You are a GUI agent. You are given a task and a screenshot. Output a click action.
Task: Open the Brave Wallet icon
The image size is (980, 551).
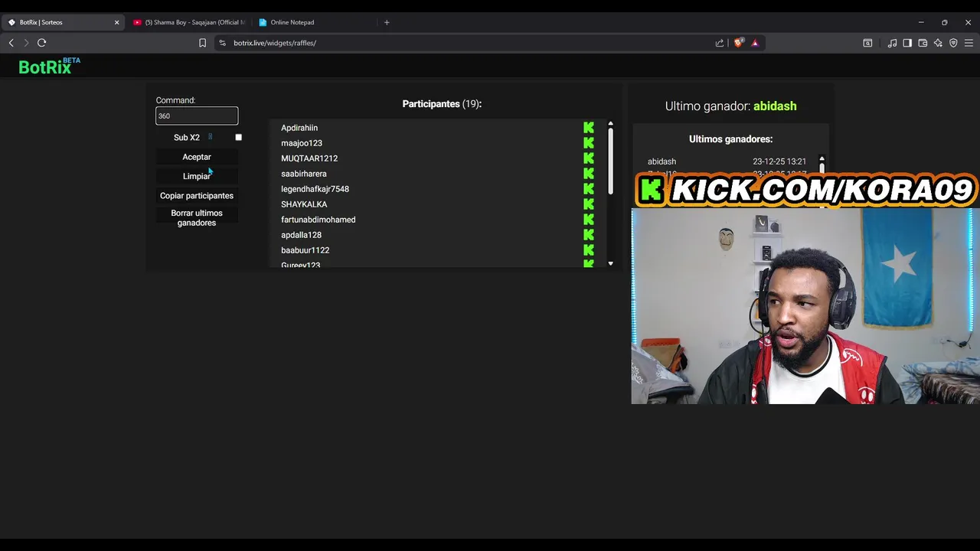point(923,43)
